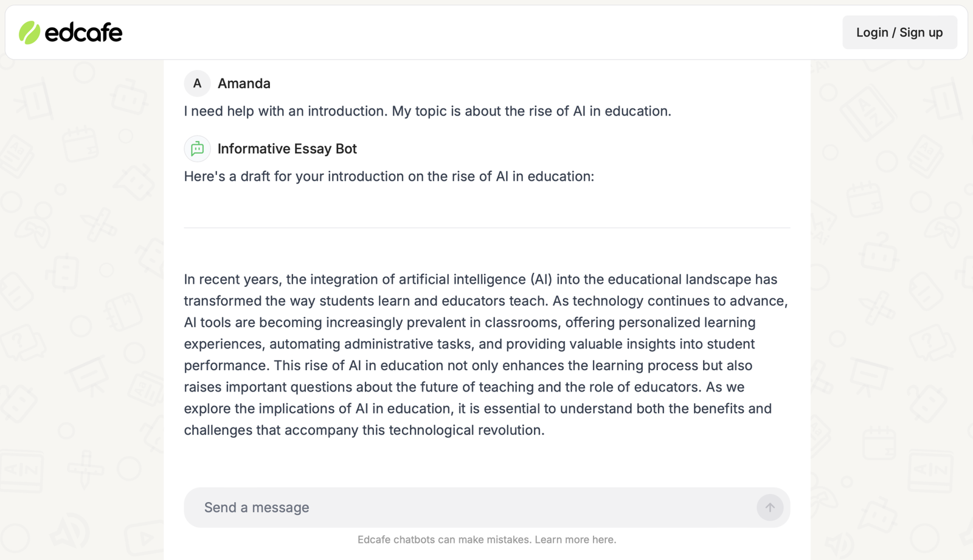Image resolution: width=973 pixels, height=560 pixels.
Task: Click "In recent years" opening essay words
Action: tap(232, 280)
